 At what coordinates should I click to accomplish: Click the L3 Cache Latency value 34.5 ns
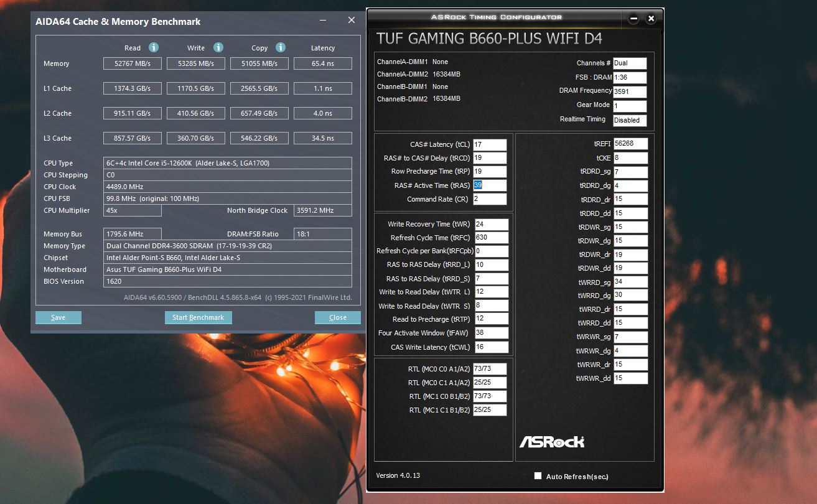(x=323, y=138)
